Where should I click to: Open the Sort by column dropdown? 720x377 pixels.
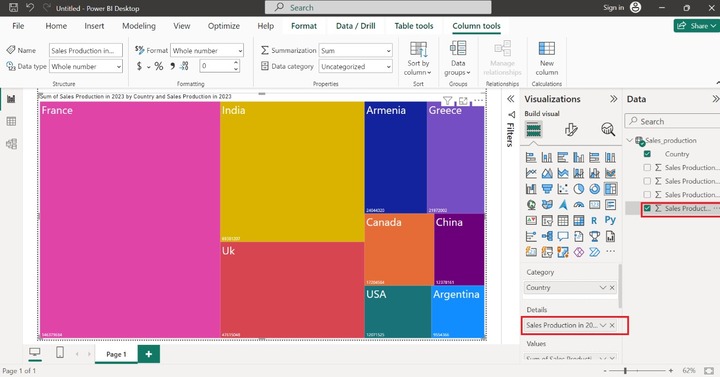(x=418, y=58)
